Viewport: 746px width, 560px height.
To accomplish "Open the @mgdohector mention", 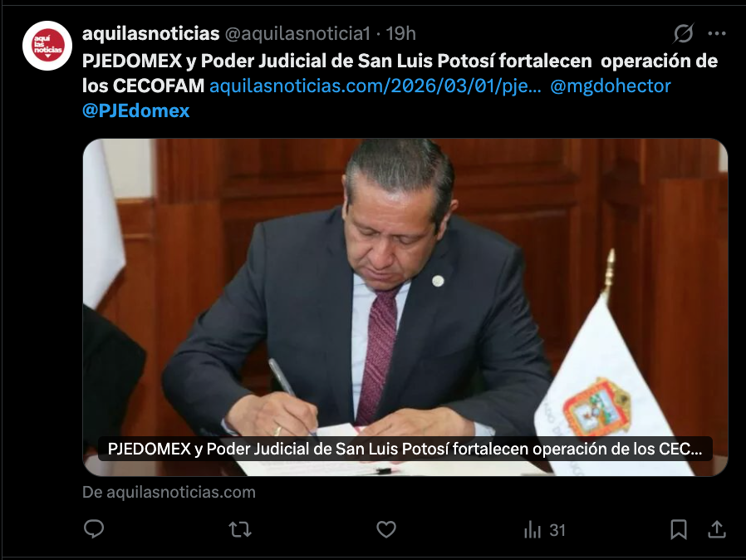I will [611, 86].
